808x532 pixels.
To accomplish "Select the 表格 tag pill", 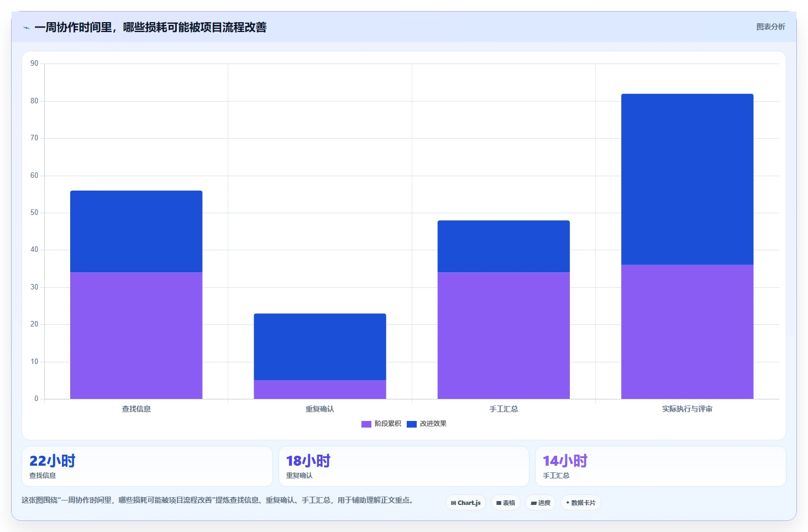I will (506, 503).
